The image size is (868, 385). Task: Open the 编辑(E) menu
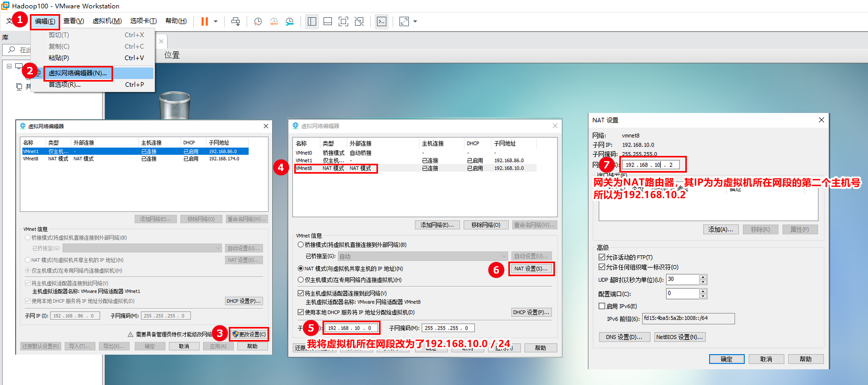pyautogui.click(x=45, y=21)
